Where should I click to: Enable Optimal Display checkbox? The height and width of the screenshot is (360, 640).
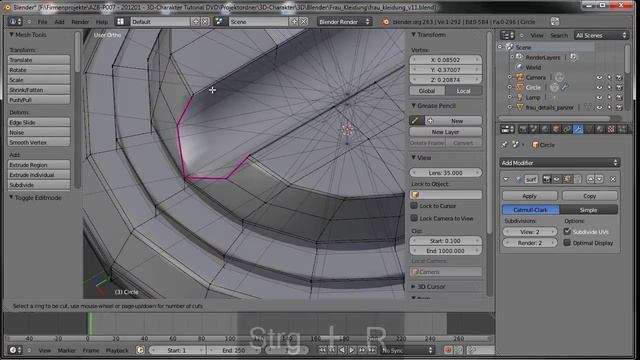click(567, 242)
